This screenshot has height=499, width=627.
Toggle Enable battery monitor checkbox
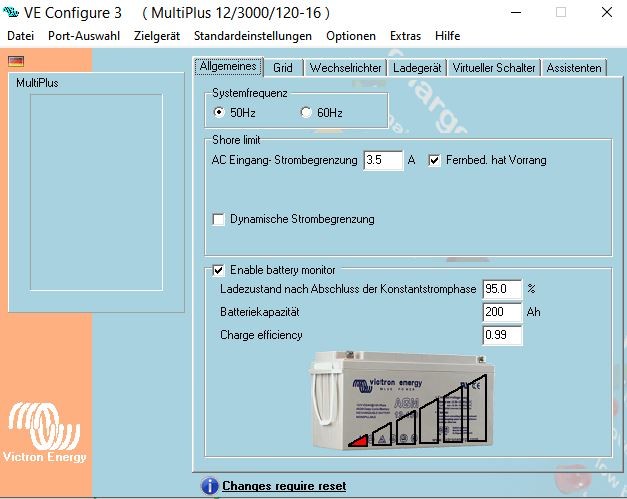click(x=218, y=270)
